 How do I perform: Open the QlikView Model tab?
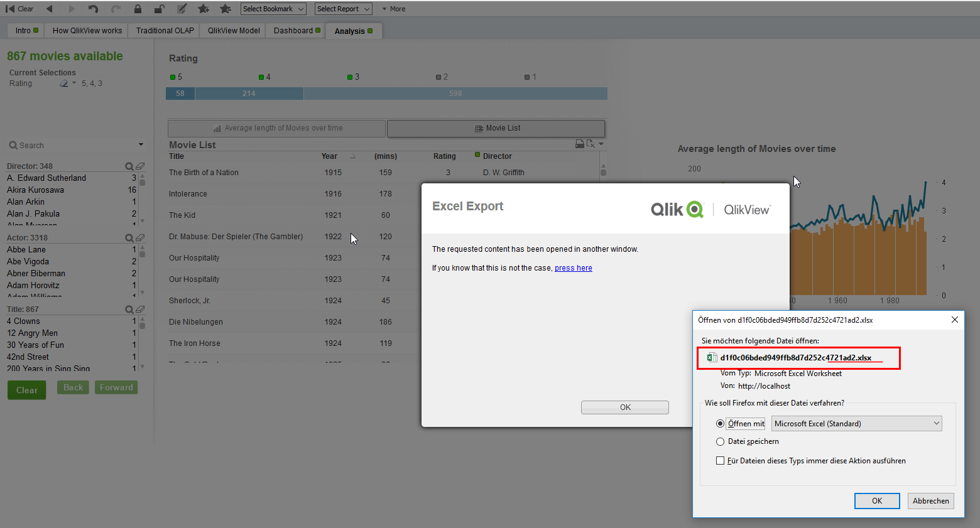(234, 31)
